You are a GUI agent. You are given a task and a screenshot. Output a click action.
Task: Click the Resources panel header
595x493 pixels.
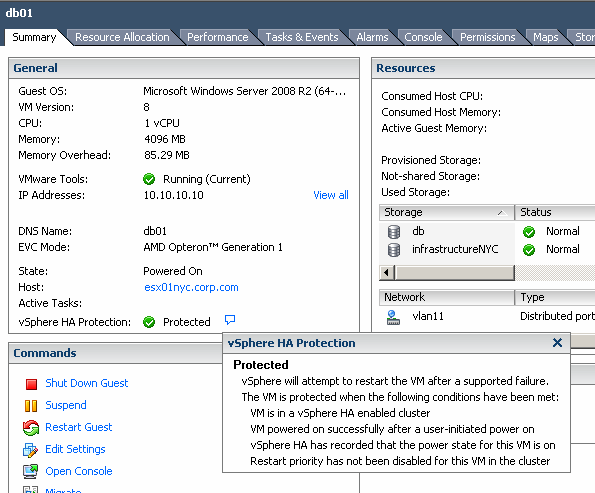[x=483, y=68]
